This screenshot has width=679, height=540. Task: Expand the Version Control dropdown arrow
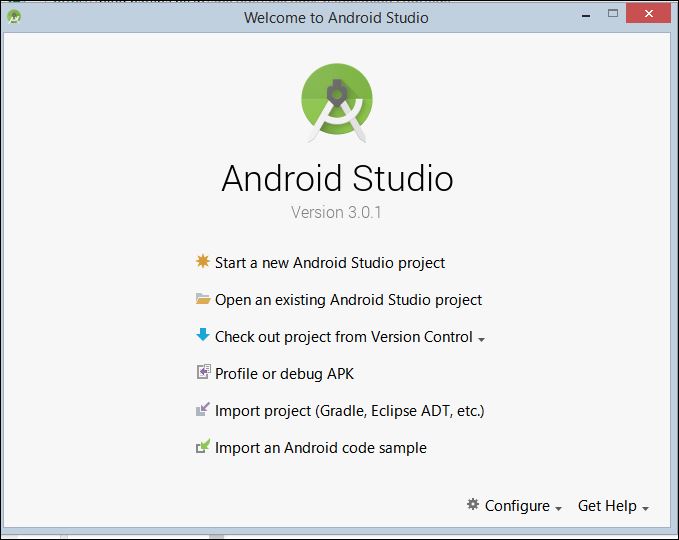[x=481, y=340]
